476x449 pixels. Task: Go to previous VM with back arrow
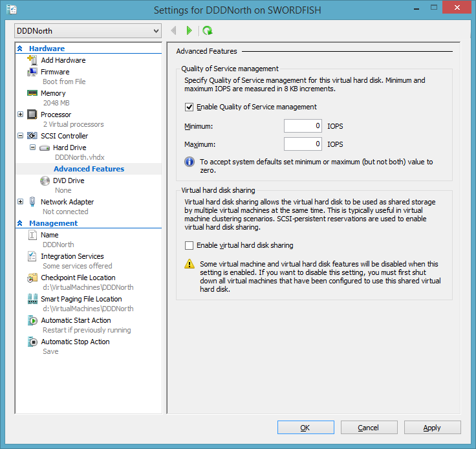coord(174,30)
